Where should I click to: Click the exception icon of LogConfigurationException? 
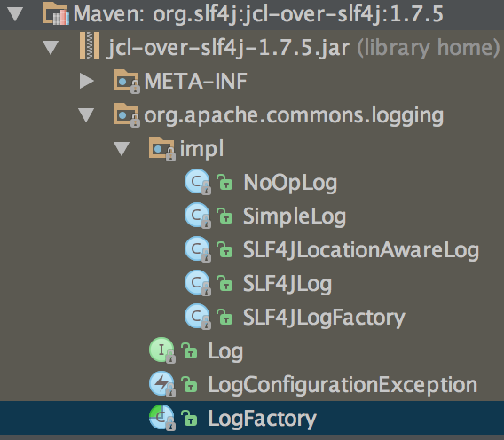[162, 384]
